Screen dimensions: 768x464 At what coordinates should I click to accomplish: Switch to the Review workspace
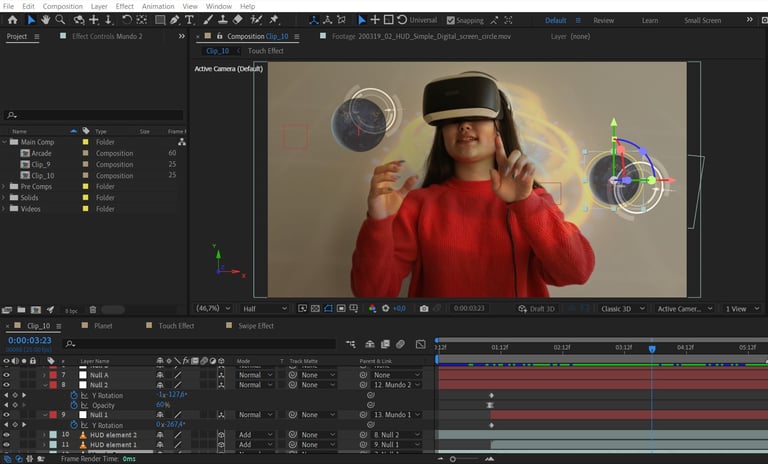tap(604, 20)
